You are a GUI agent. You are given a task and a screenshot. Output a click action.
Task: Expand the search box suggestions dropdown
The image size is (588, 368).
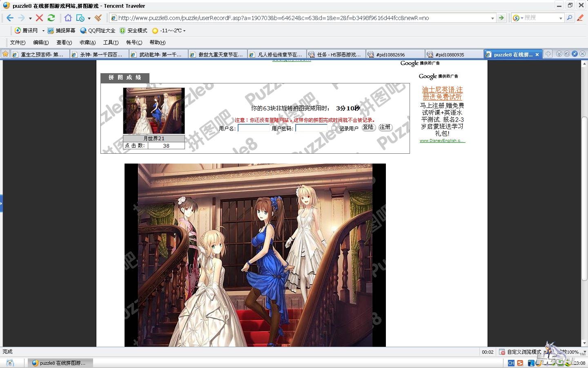coord(561,18)
